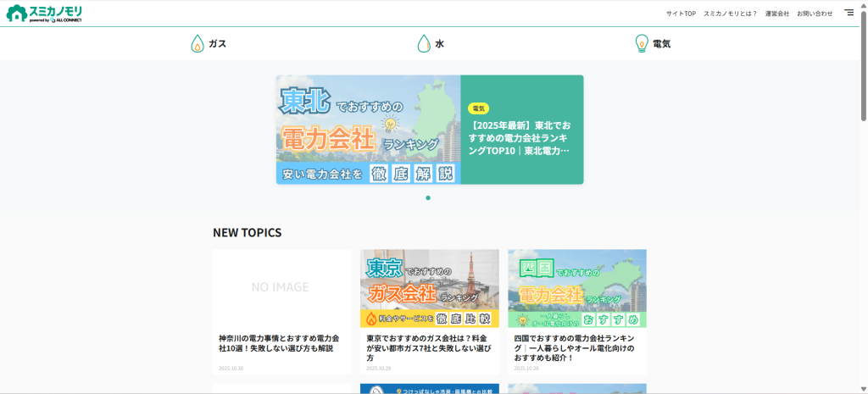Open the hamburger menu icon

point(849,13)
